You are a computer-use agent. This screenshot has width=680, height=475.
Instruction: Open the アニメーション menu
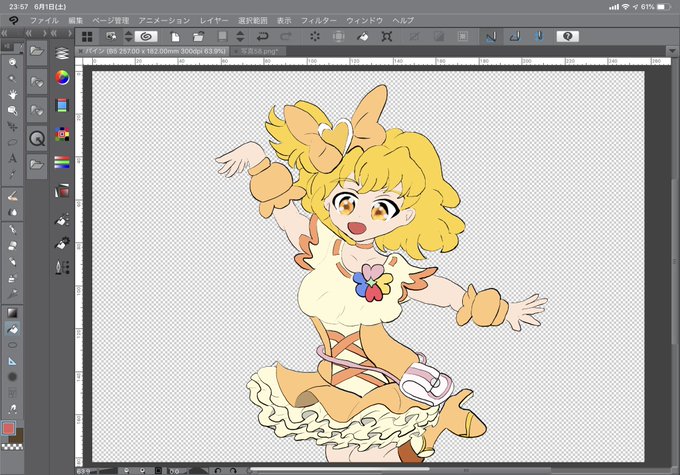(164, 20)
